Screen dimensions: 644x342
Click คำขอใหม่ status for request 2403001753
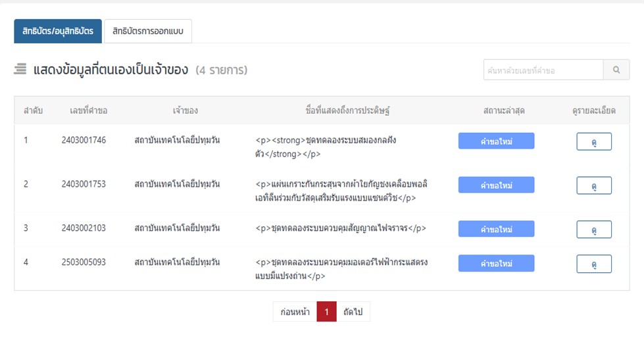coord(496,185)
